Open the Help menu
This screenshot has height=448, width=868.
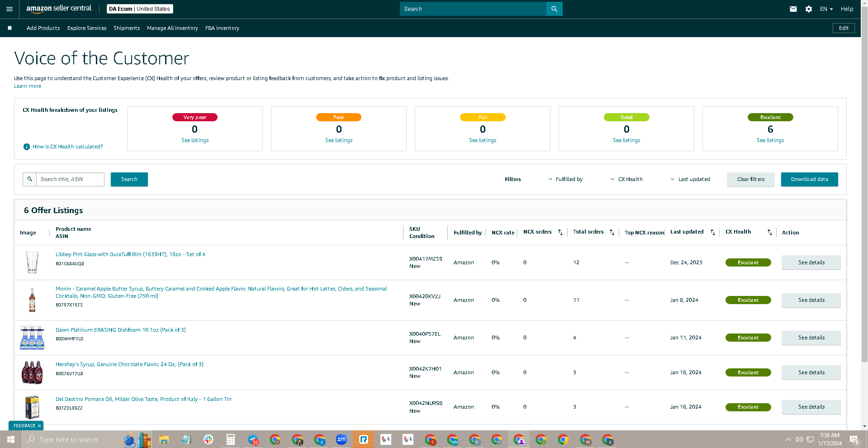847,9
